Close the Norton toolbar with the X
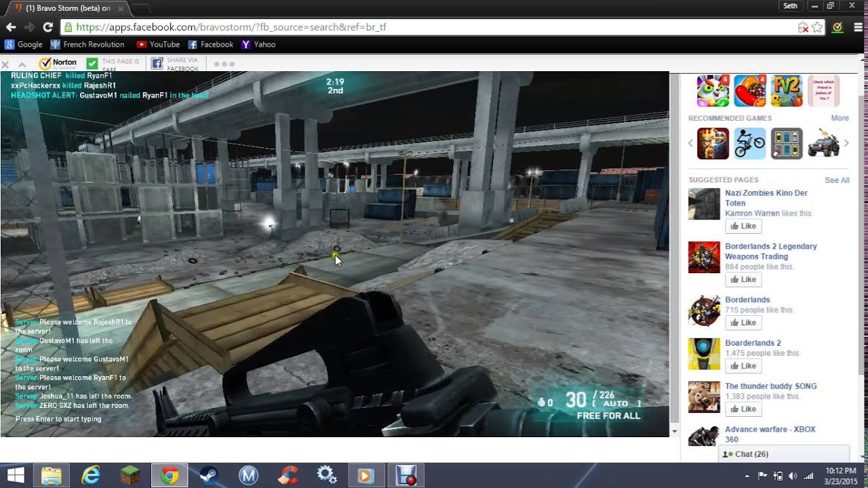Viewport: 868px width, 488px height. point(5,64)
